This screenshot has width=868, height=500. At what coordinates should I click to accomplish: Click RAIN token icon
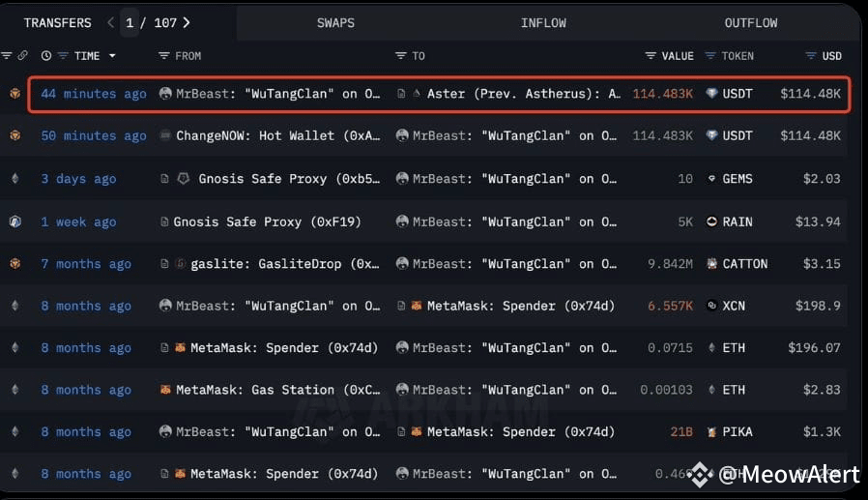pyautogui.click(x=711, y=221)
